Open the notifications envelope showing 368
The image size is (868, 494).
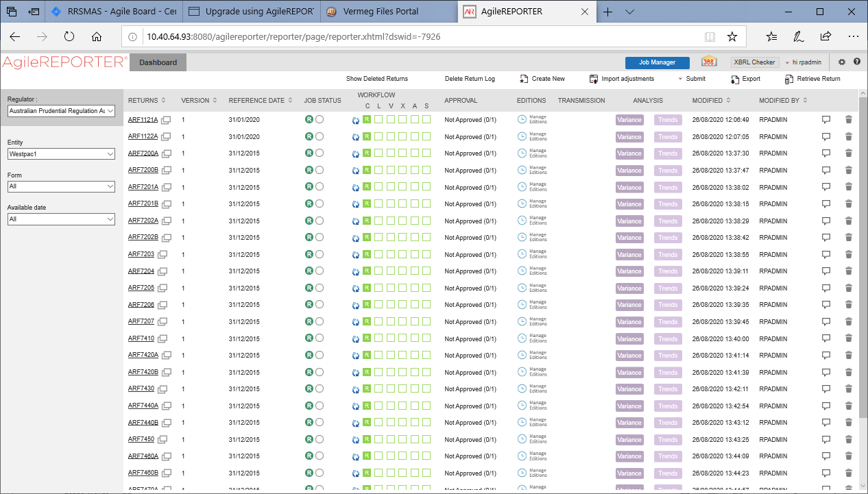click(x=709, y=61)
